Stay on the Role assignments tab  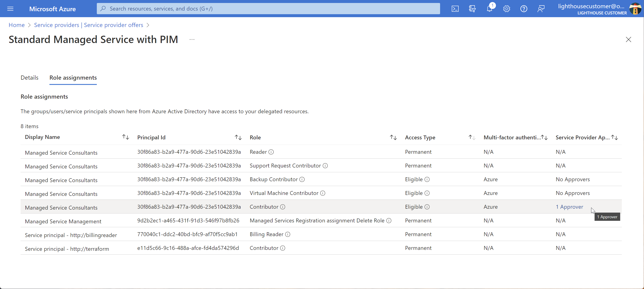(x=73, y=78)
